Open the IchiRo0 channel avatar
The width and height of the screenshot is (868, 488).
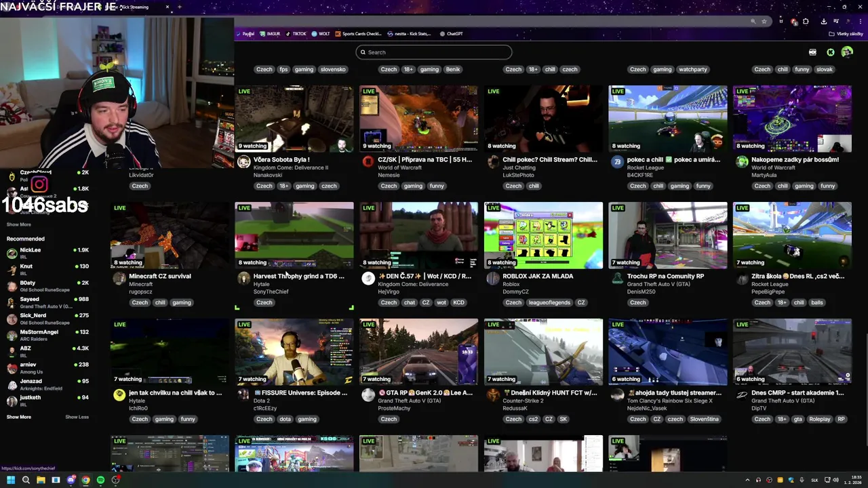[x=119, y=394]
